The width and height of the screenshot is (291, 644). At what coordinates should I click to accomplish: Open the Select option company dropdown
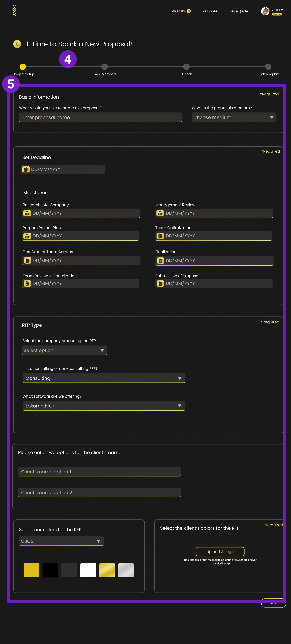64,350
